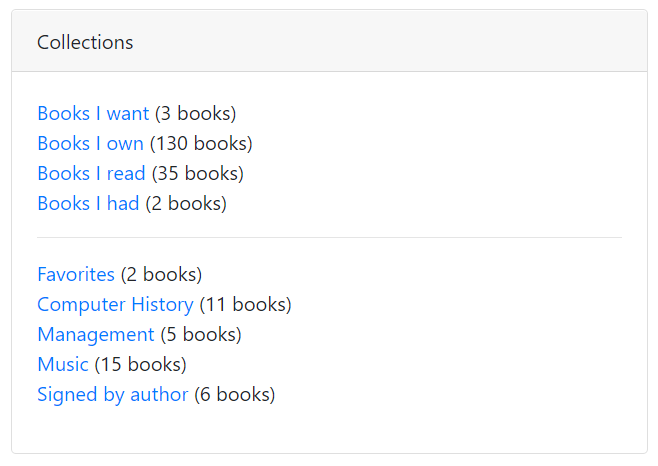658x466 pixels.
Task: Click the (35 books) count text
Action: [198, 174]
